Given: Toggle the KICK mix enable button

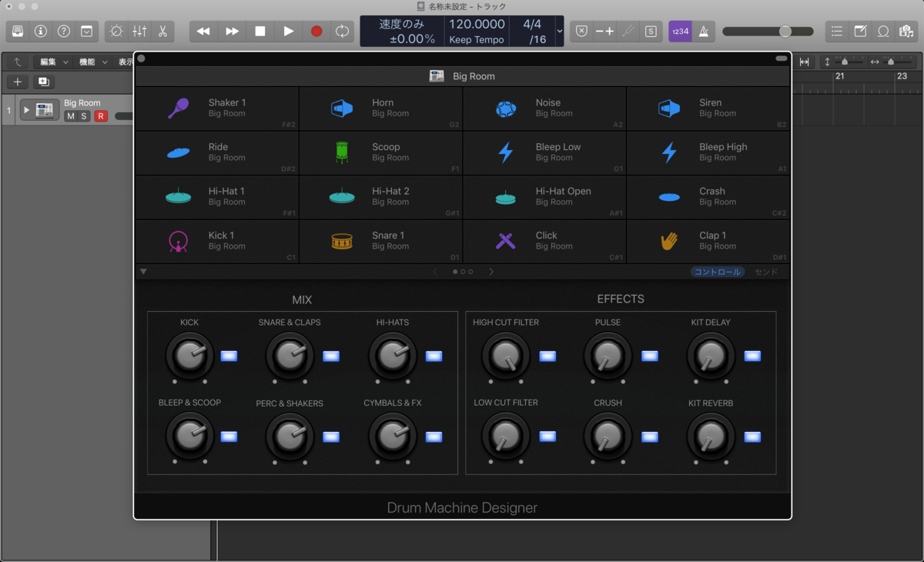Looking at the screenshot, I should coord(229,356).
